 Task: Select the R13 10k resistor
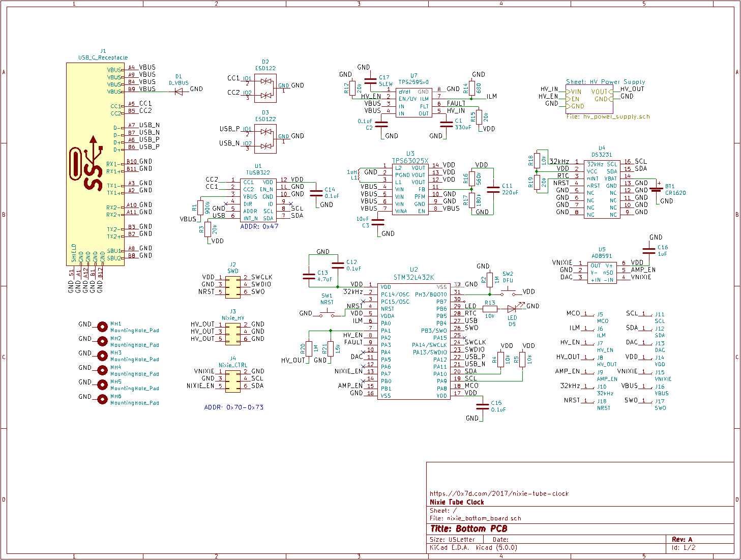pos(490,309)
